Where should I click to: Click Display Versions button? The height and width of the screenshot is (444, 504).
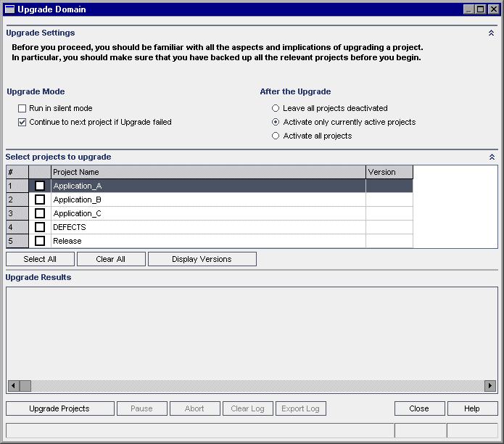[202, 259]
